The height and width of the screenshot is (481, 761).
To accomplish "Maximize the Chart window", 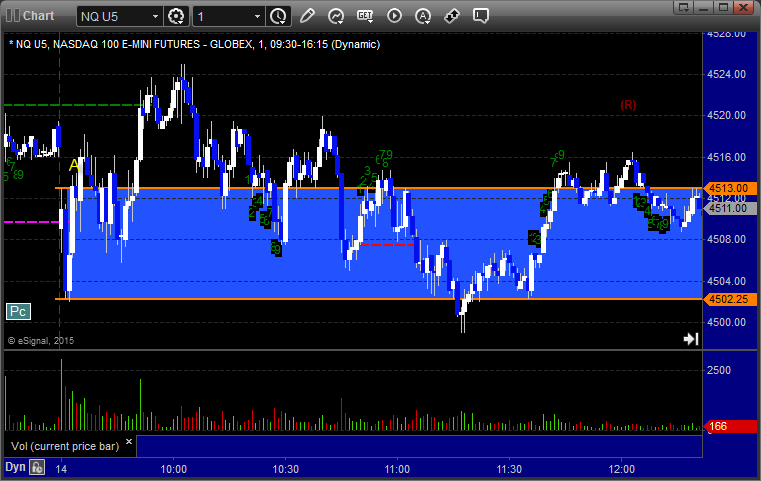I will pos(723,7).
